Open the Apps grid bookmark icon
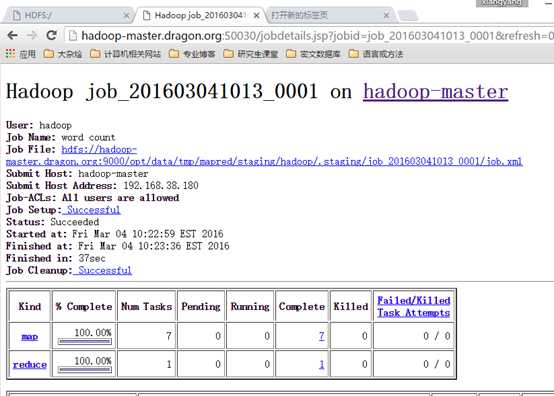 point(10,54)
